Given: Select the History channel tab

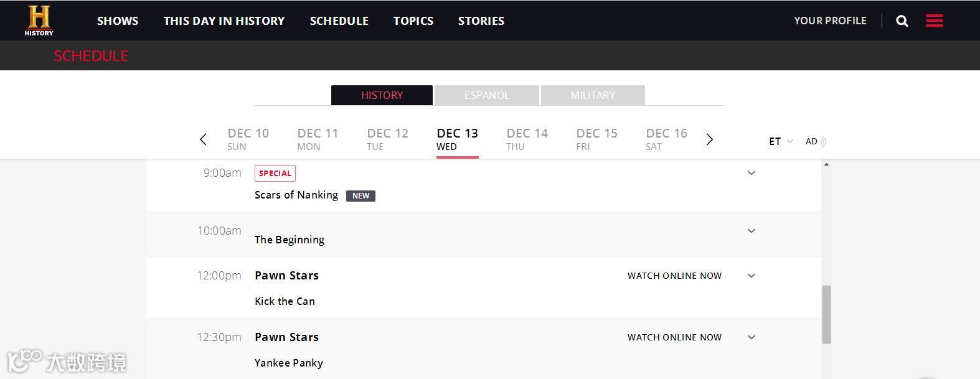Looking at the screenshot, I should [x=382, y=95].
